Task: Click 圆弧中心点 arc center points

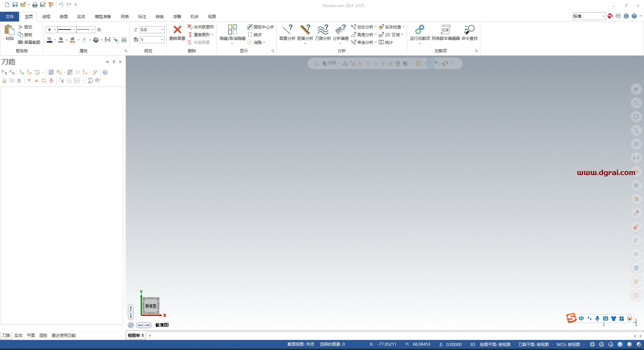Action: 261,27
